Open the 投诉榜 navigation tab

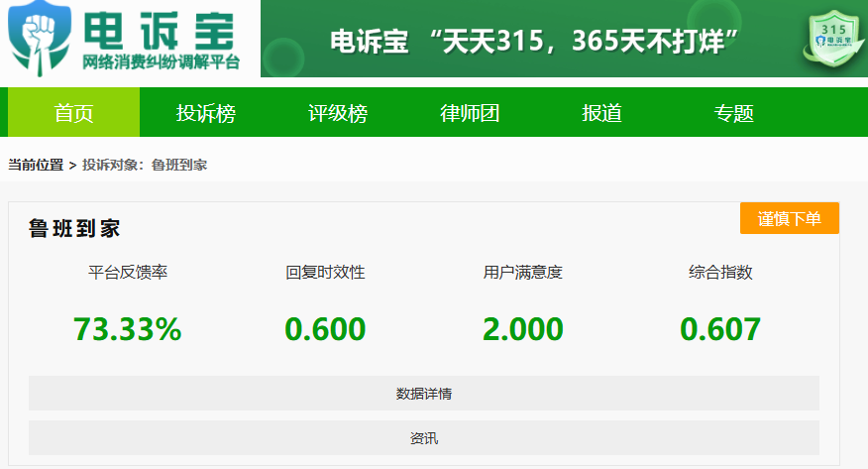[x=206, y=112]
